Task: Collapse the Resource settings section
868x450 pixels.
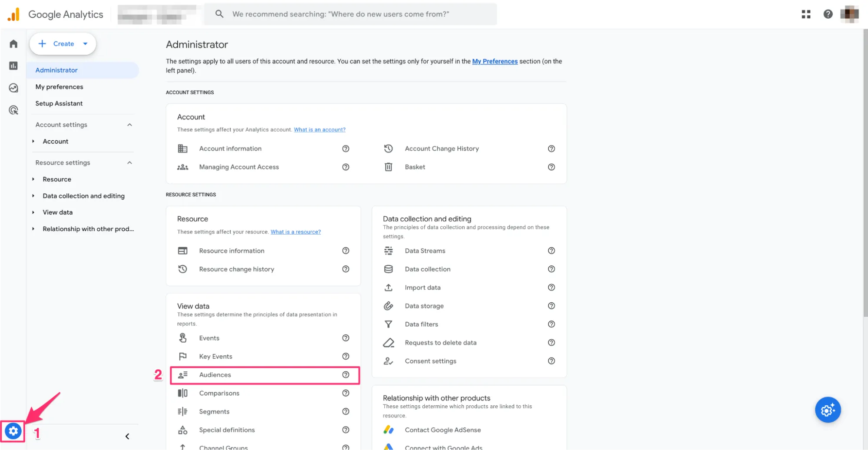Action: (x=129, y=163)
